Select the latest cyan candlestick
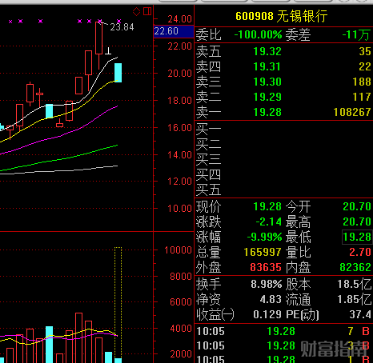This screenshot has width=373, height=364. pos(118,72)
